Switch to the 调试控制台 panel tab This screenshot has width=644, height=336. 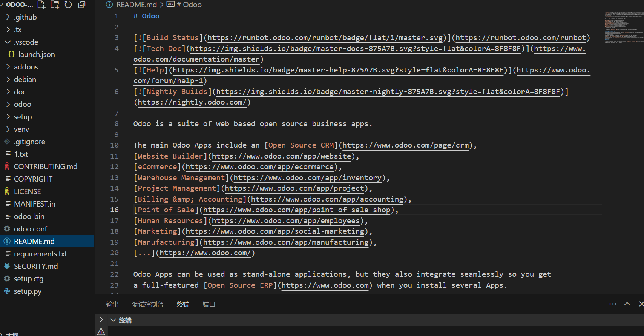coord(148,304)
